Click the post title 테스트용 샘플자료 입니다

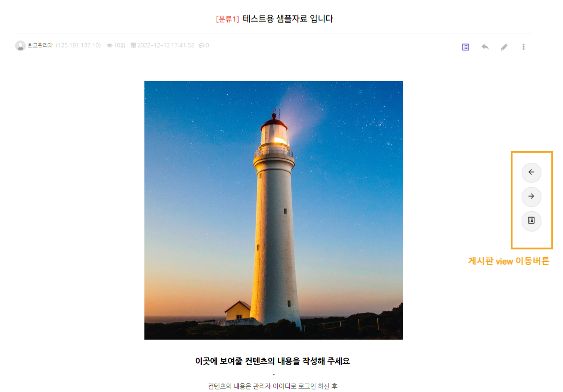pyautogui.click(x=288, y=19)
